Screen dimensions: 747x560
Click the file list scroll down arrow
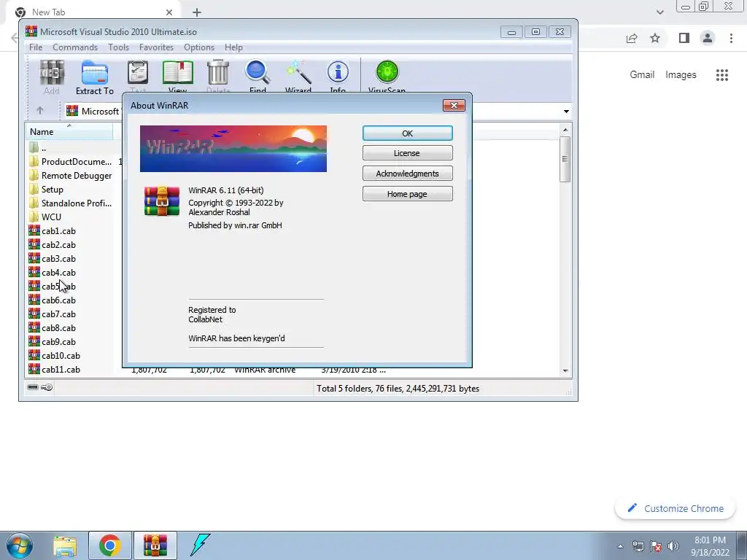(565, 371)
